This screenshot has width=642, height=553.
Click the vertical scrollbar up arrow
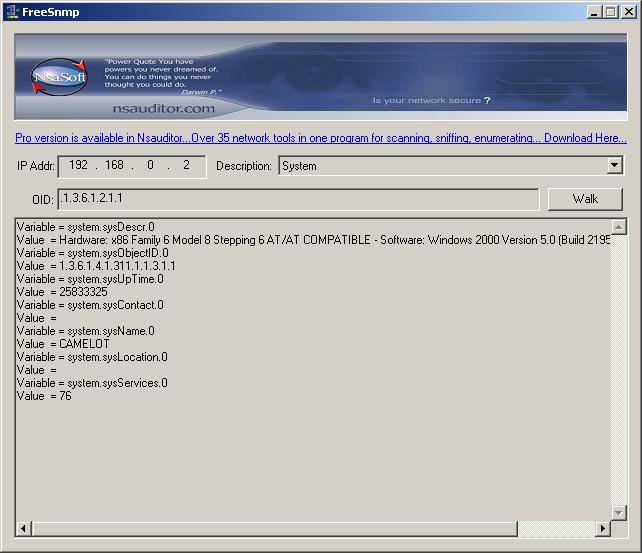click(x=619, y=227)
